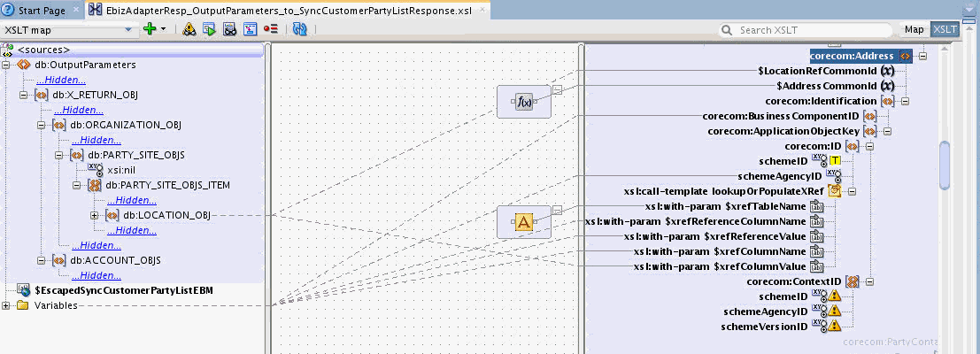980x354 pixels.
Task: Click the blue refresh arrows icon
Action: click(300, 28)
